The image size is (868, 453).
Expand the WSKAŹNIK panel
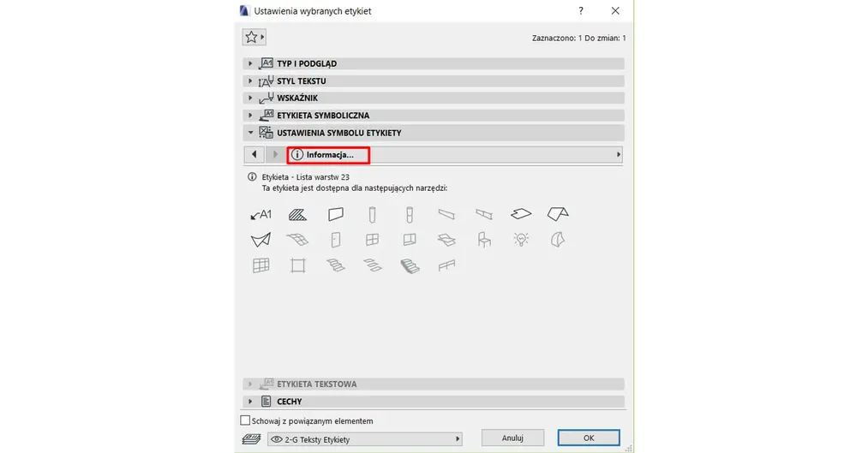(434, 98)
